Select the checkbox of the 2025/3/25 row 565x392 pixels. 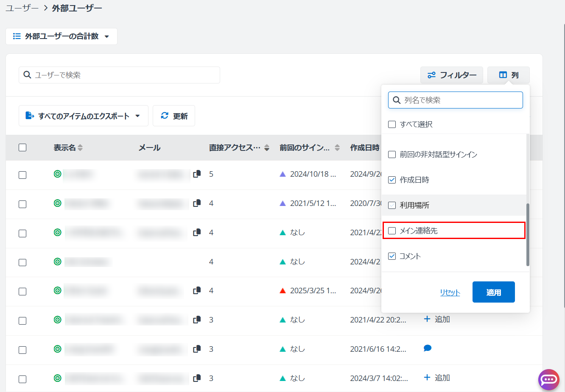tap(22, 292)
